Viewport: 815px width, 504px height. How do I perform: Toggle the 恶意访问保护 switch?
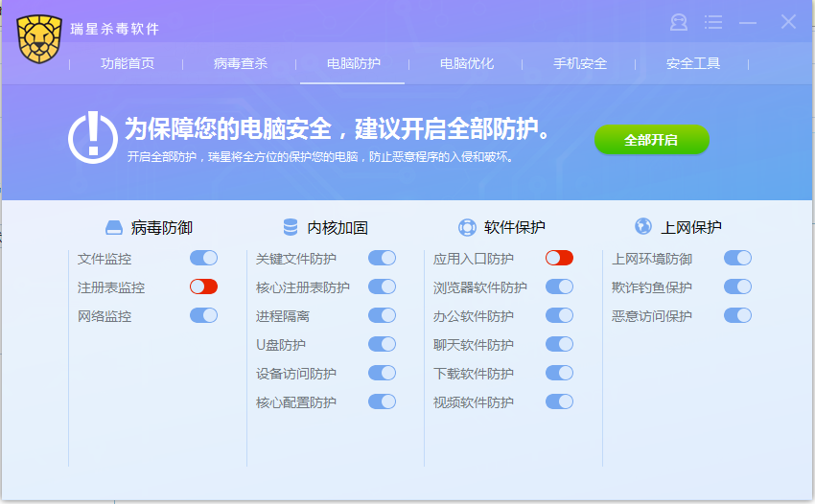click(737, 315)
